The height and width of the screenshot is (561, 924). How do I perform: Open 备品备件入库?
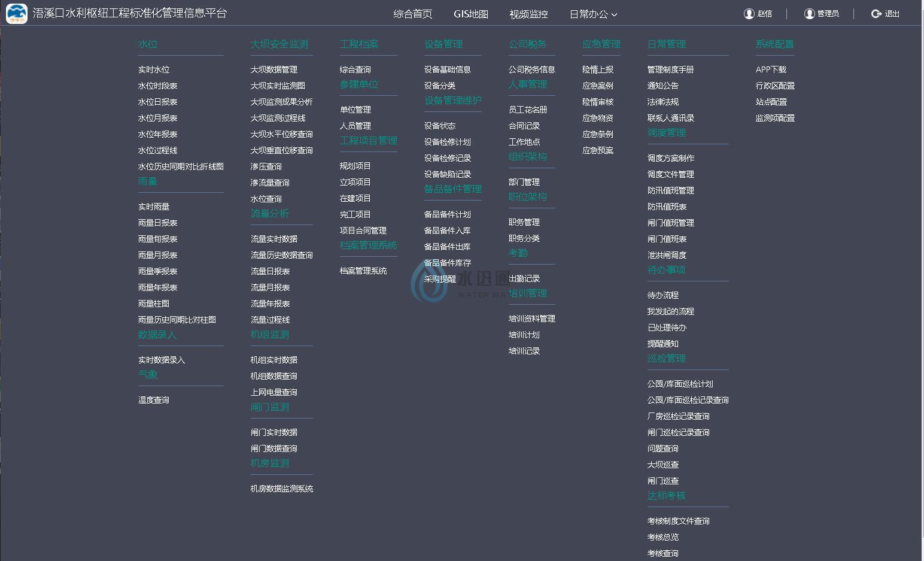[448, 231]
